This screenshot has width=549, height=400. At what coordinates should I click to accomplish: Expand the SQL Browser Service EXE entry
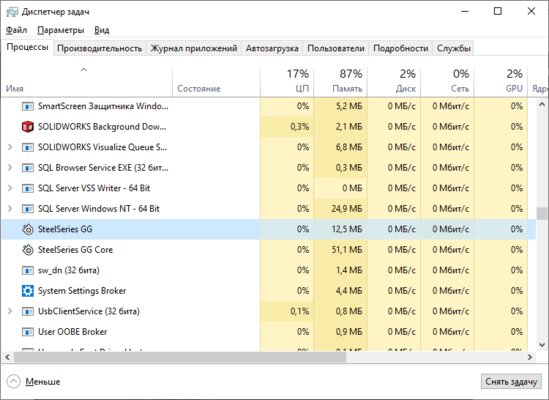pyautogui.click(x=10, y=168)
